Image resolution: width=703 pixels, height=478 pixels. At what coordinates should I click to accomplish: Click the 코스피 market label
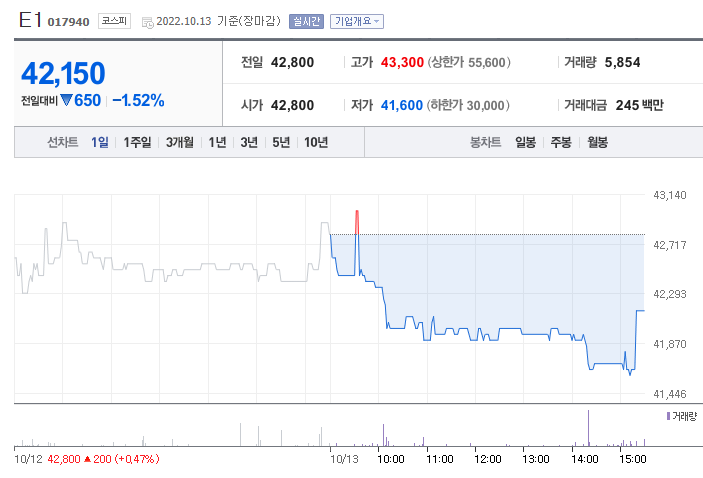pos(114,21)
